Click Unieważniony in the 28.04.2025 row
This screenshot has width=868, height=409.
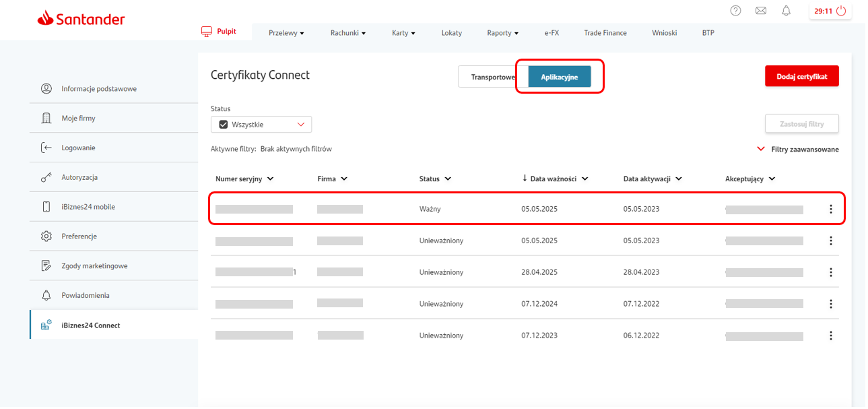coord(442,272)
